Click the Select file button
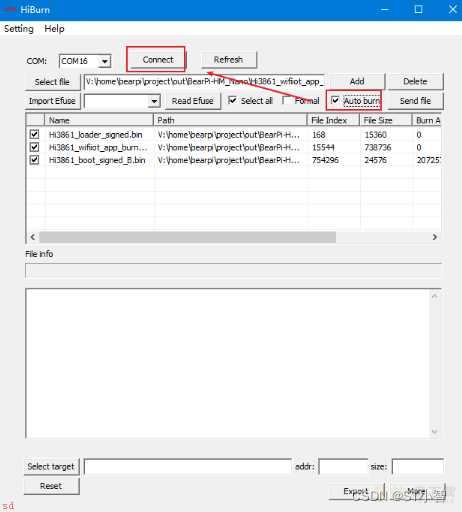The height and width of the screenshot is (512, 462). click(x=52, y=82)
